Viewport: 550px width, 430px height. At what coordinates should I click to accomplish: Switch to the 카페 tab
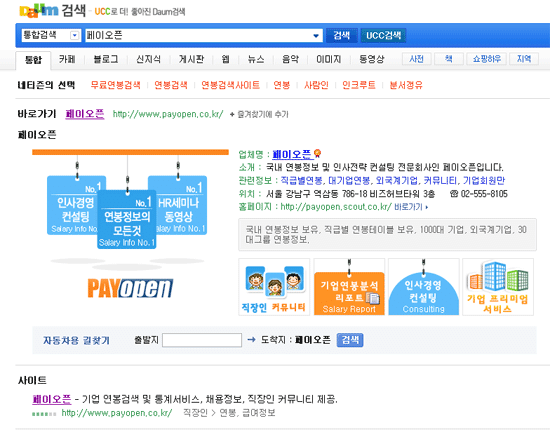tap(67, 59)
